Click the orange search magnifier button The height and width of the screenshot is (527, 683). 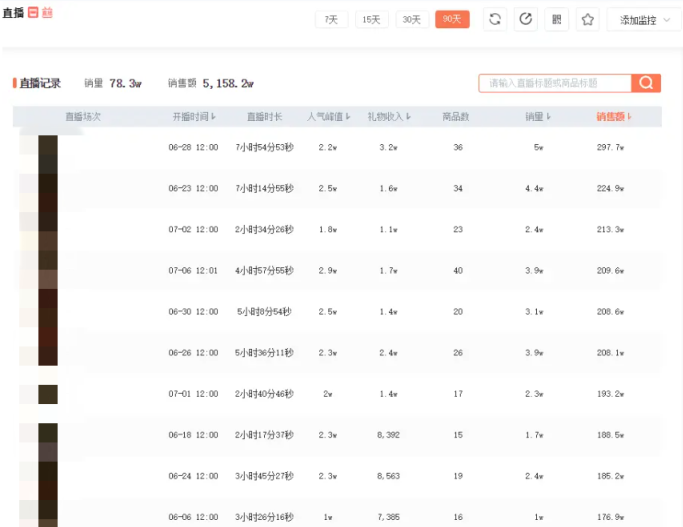pyautogui.click(x=647, y=83)
